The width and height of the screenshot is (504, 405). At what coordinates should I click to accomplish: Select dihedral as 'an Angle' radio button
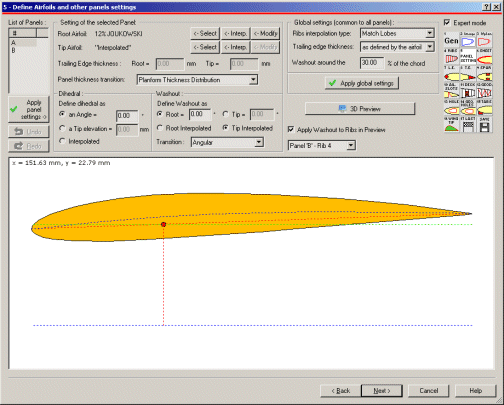62,114
